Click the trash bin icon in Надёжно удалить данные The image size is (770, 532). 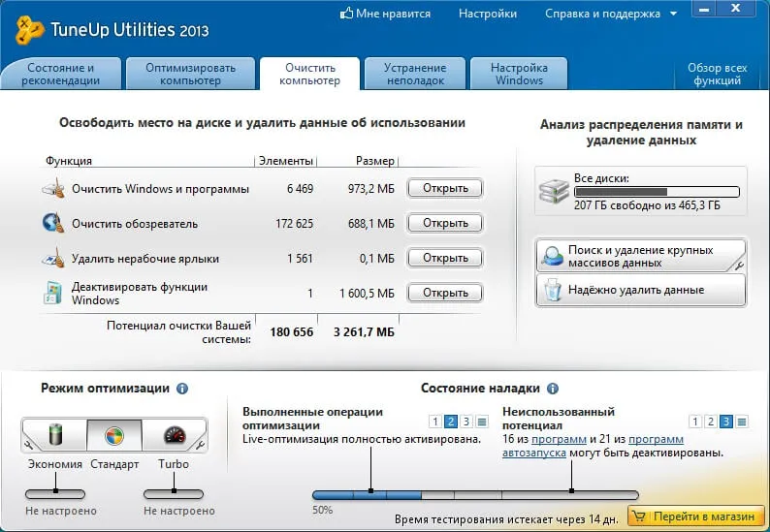coord(553,290)
